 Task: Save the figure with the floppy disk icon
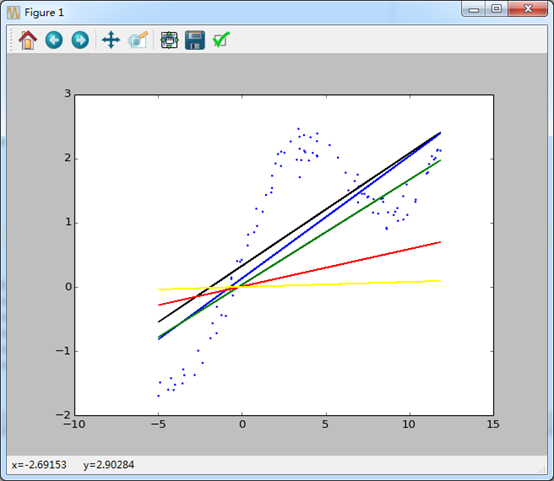pyautogui.click(x=195, y=40)
